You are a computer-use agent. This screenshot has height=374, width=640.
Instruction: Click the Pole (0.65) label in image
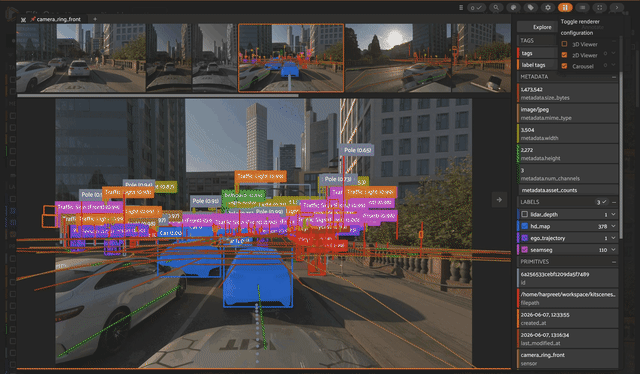pyautogui.click(x=358, y=150)
